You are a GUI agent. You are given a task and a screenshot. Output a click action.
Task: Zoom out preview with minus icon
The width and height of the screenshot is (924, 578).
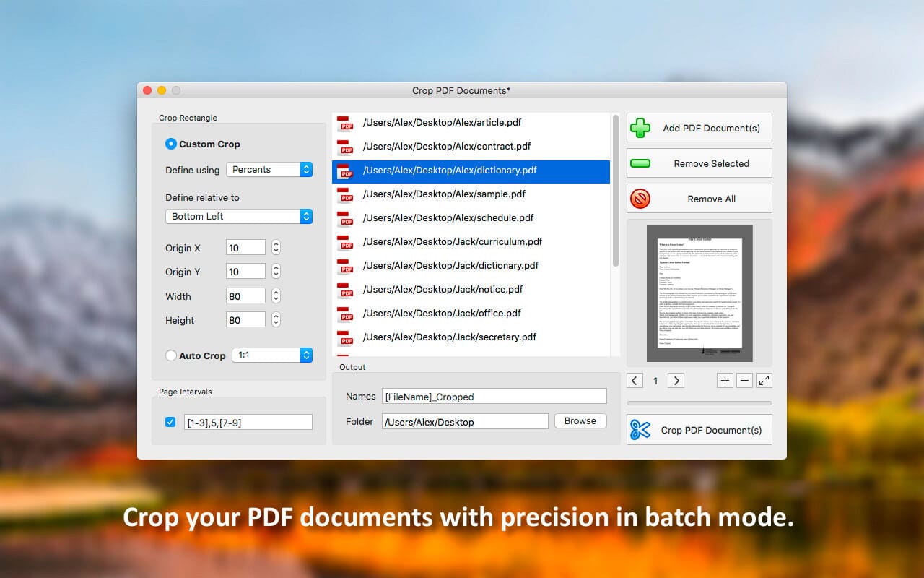744,380
